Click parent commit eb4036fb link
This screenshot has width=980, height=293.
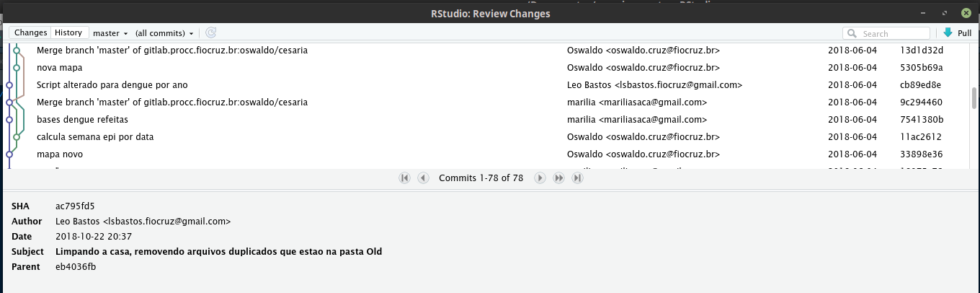point(76,266)
